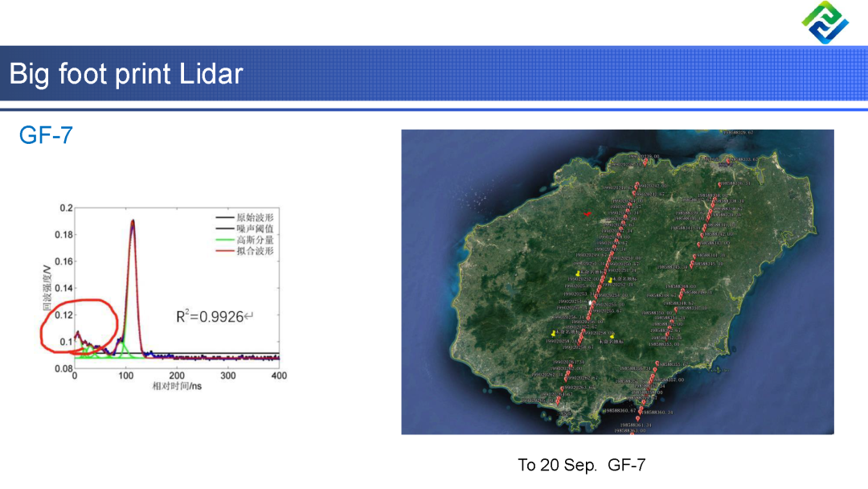
Task: Click the x-axis label 相对时间/ns
Action: [x=177, y=386]
